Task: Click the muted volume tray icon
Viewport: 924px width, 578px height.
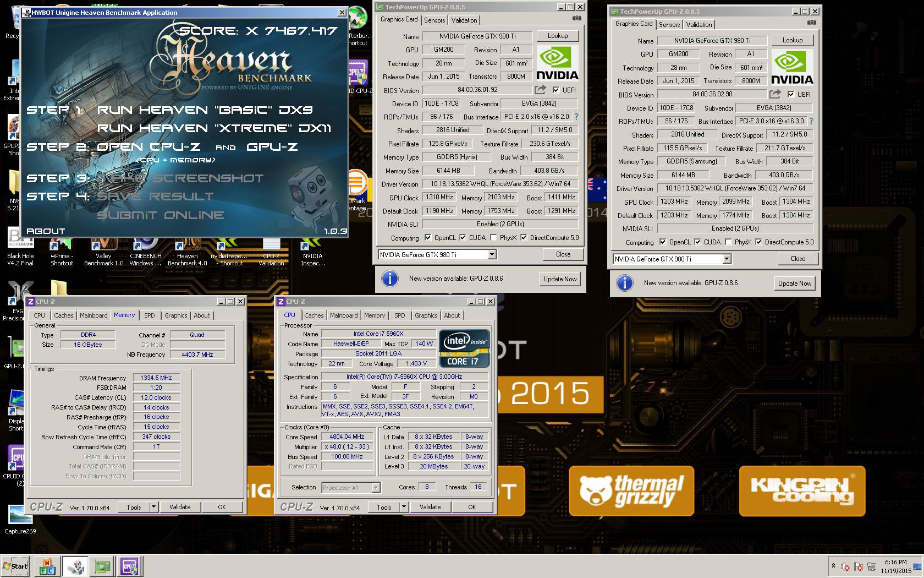Action: click(846, 566)
